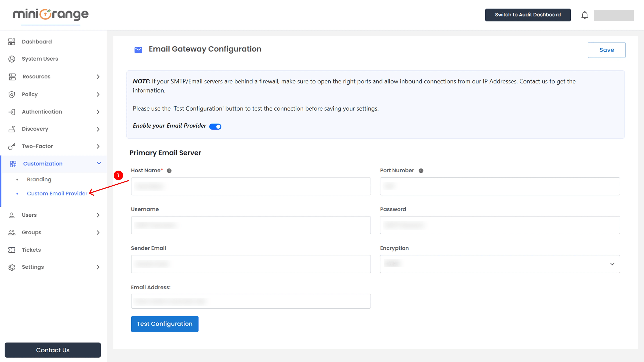Click the Tickets sidebar icon
This screenshot has width=644, height=362.
point(12,250)
